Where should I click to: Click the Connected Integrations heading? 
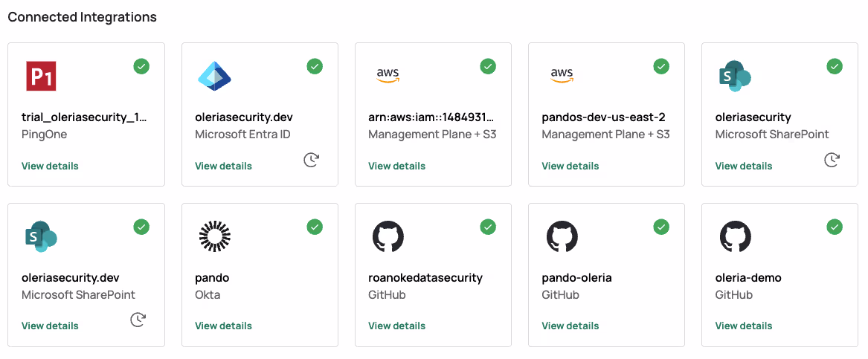coord(82,17)
